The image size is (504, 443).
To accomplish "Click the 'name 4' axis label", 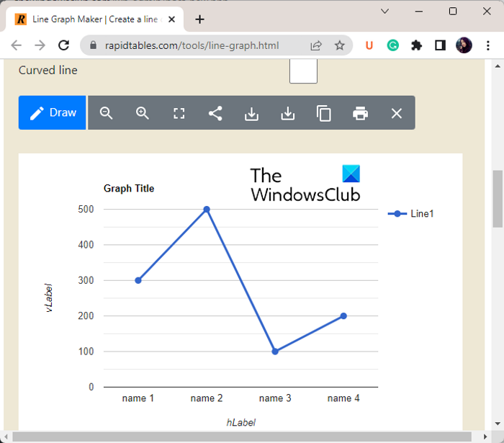I will pos(343,398).
